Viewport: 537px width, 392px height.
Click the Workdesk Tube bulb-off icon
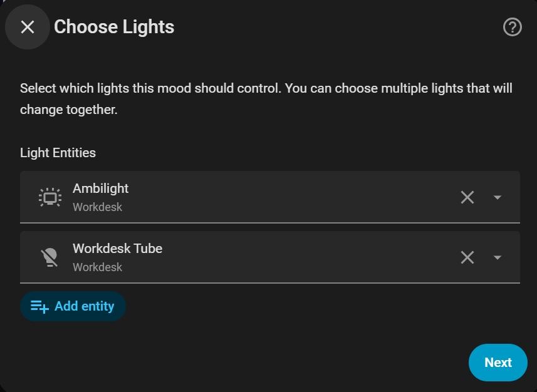pyautogui.click(x=49, y=257)
